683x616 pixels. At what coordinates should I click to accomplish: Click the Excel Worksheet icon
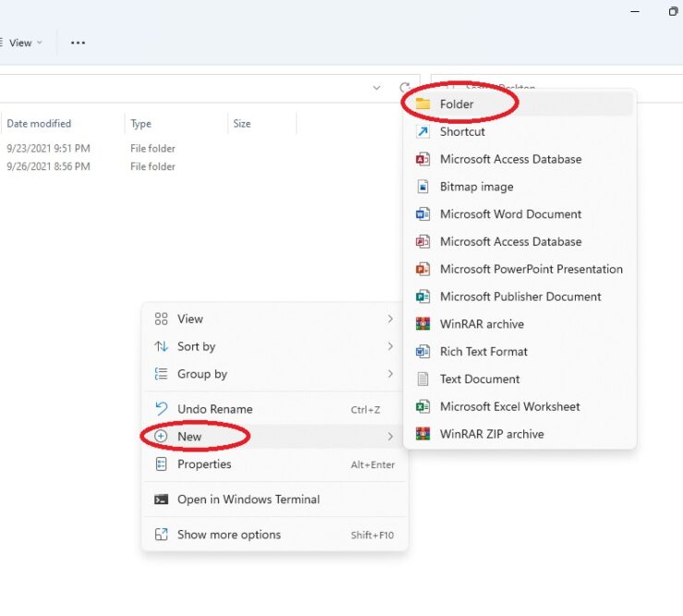423,406
